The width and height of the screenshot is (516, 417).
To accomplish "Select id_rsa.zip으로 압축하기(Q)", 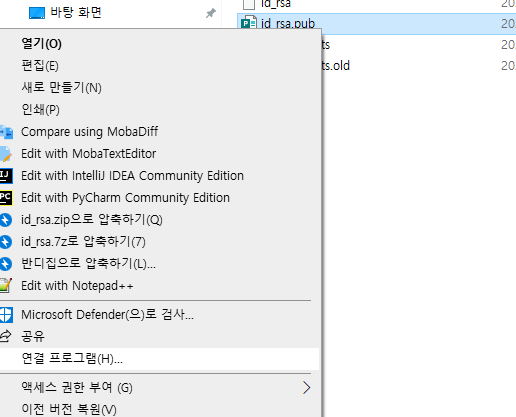I will (x=92, y=220).
